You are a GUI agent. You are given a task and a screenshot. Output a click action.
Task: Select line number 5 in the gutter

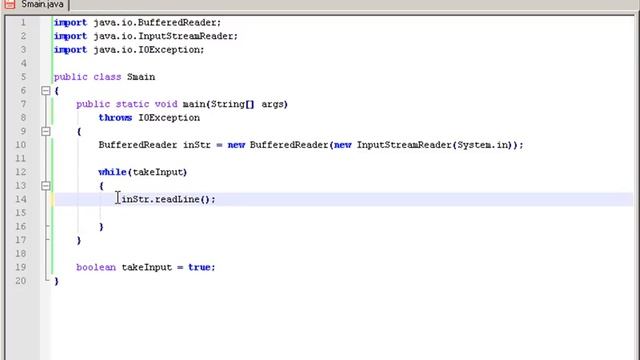[x=23, y=77]
